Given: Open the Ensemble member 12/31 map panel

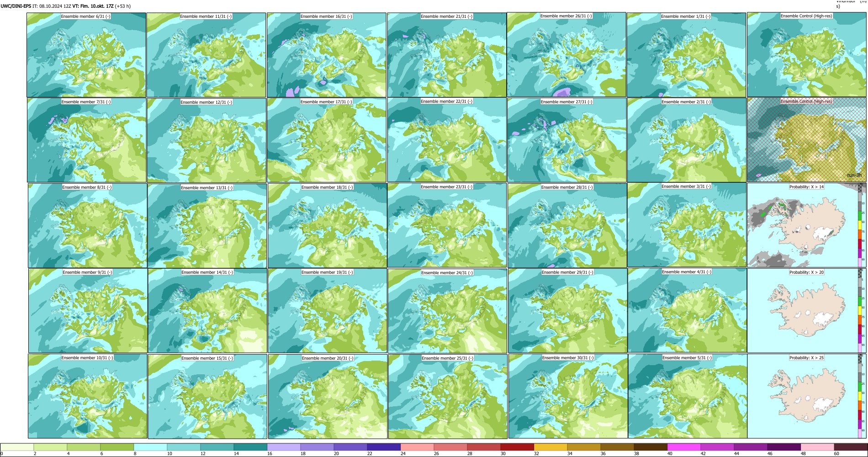Looking at the screenshot, I should click(x=206, y=141).
